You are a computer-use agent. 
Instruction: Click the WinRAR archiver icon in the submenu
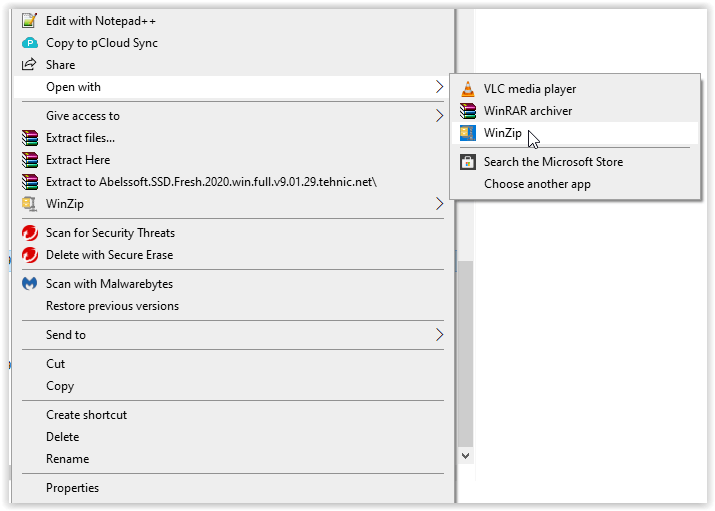(468, 111)
